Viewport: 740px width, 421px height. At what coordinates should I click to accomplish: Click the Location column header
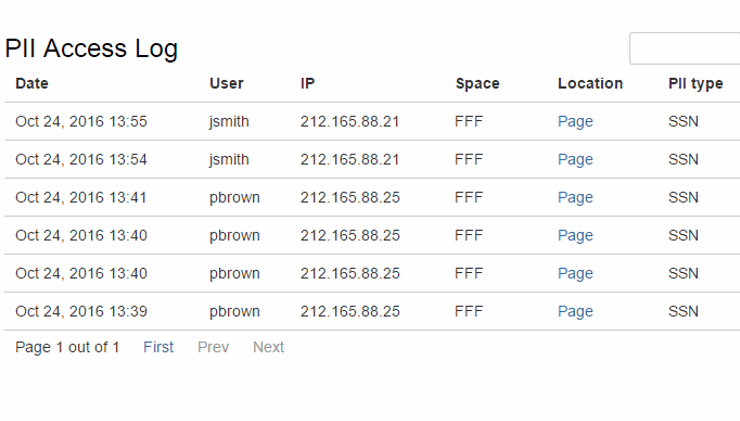click(x=590, y=84)
